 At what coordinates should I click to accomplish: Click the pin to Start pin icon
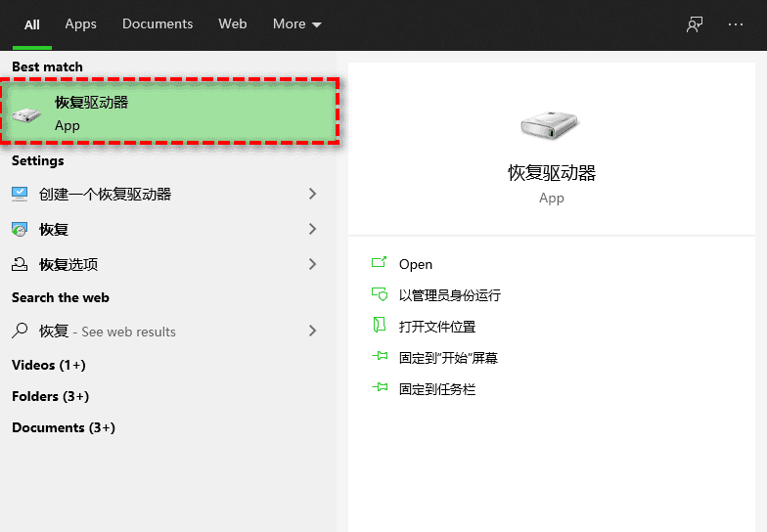(x=380, y=356)
